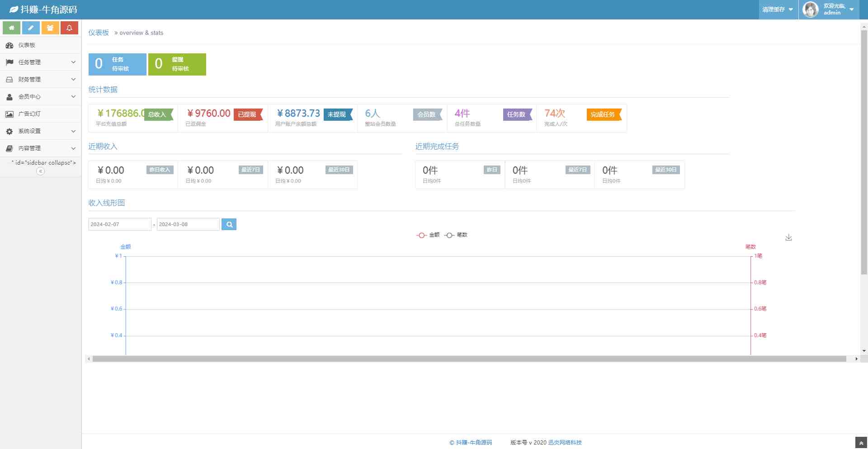Expand the 任务管理 sidebar menu
Image resolution: width=868 pixels, height=449 pixels.
click(40, 62)
